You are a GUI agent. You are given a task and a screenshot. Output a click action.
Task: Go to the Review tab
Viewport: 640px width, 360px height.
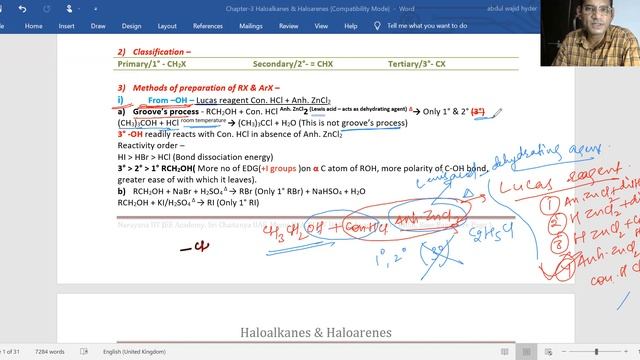pos(289,26)
